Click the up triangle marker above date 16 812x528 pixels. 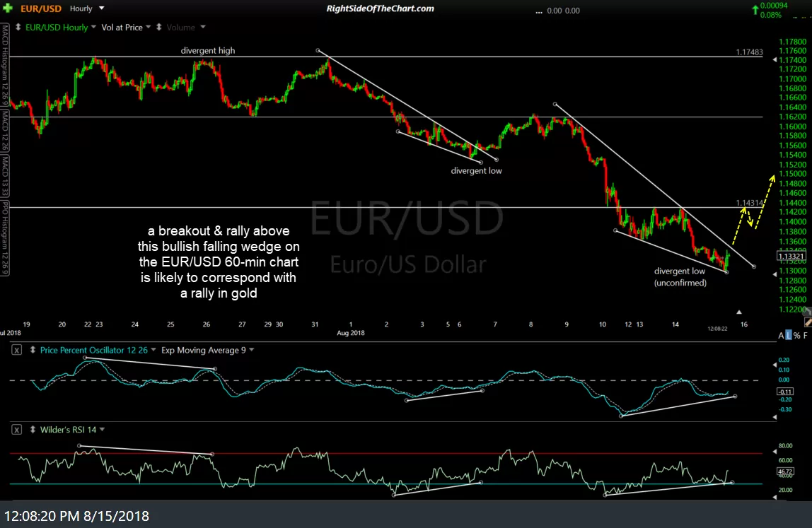[739, 312]
